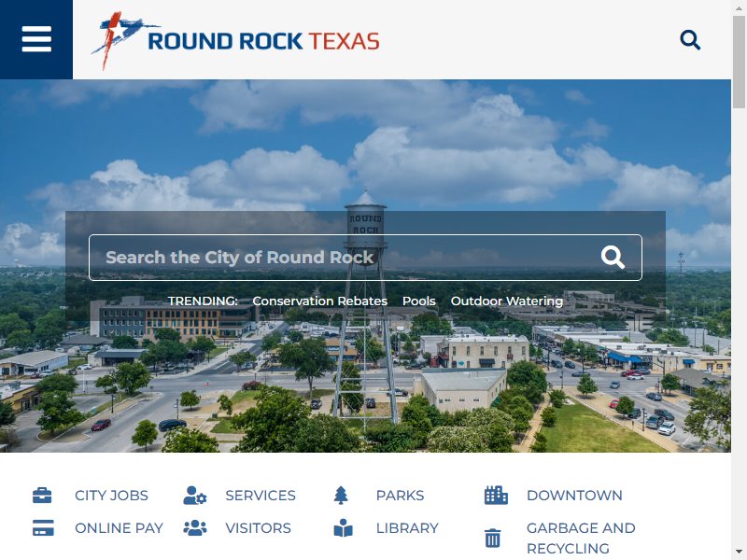Focus the Search the City of Round Rock field
This screenshot has height=560, width=747.
click(365, 258)
